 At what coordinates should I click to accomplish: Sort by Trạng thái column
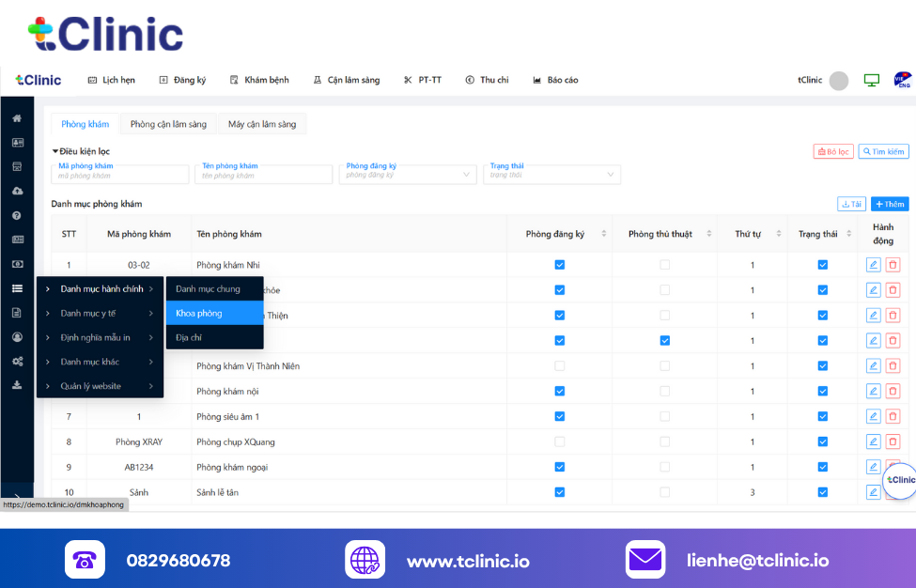pyautogui.click(x=848, y=234)
